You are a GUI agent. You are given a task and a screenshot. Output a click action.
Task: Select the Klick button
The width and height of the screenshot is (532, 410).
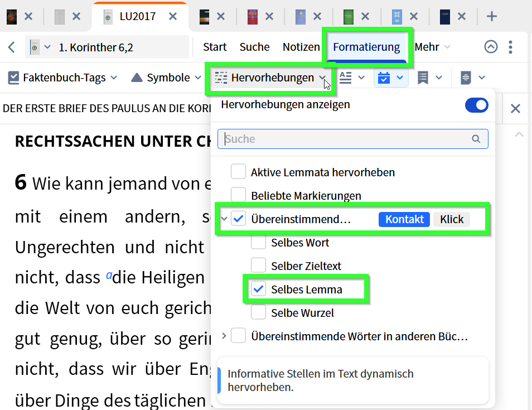tap(452, 219)
